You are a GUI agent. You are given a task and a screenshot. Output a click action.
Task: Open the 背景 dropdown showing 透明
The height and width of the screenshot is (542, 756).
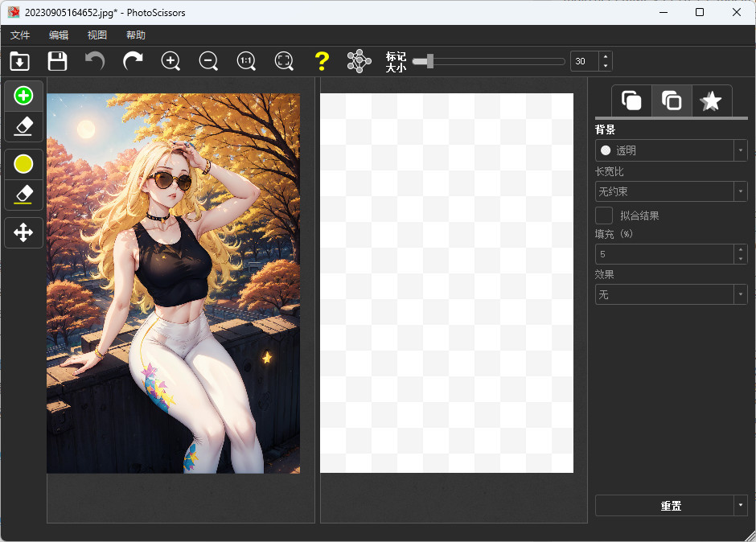[x=671, y=150]
